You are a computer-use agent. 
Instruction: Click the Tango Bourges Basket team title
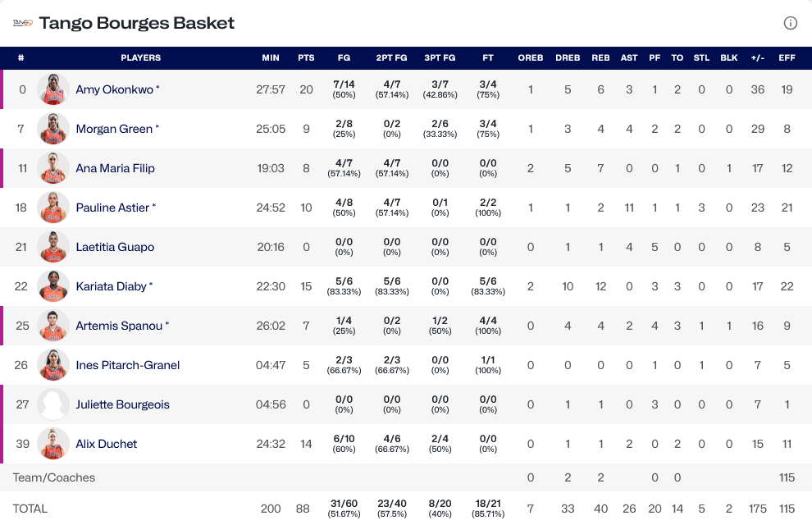pyautogui.click(x=137, y=23)
